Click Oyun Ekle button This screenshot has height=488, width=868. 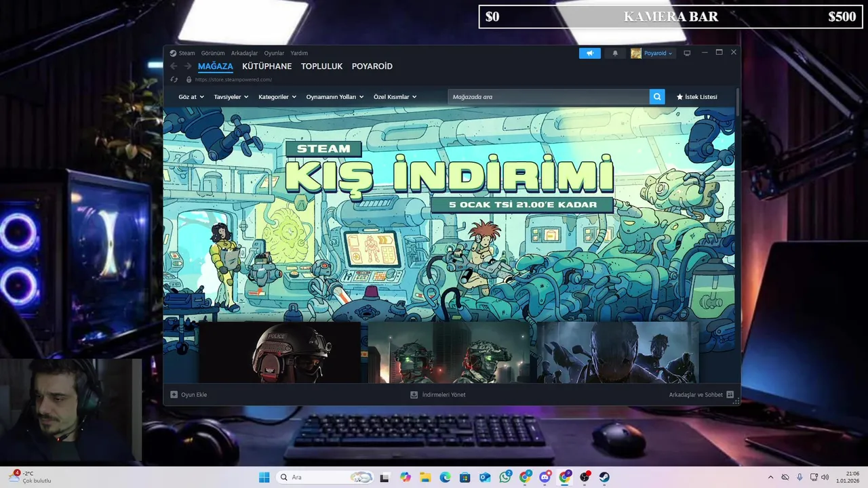(189, 394)
